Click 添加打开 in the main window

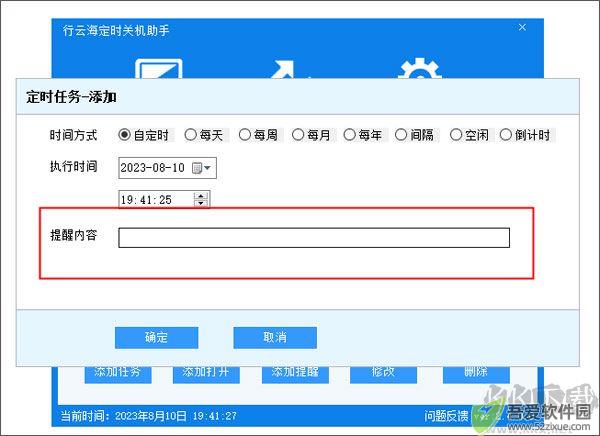(206, 374)
